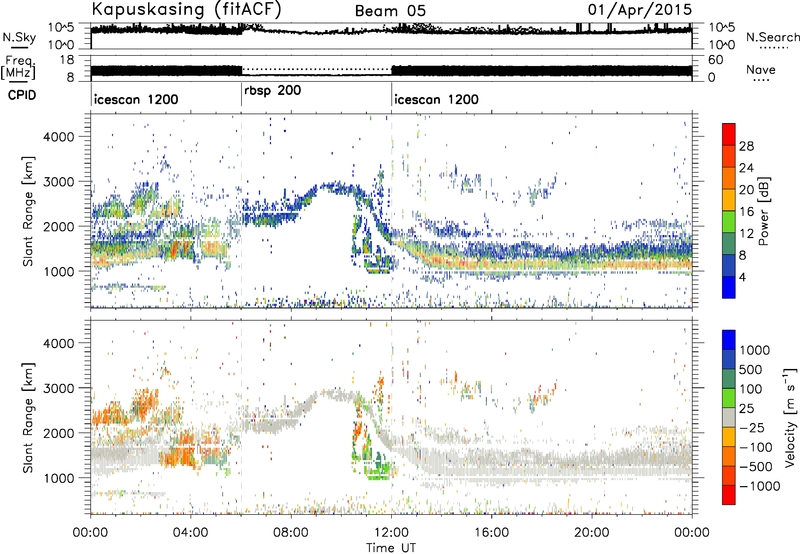Click the -500 label on Velocity colorbar

[x=756, y=466]
